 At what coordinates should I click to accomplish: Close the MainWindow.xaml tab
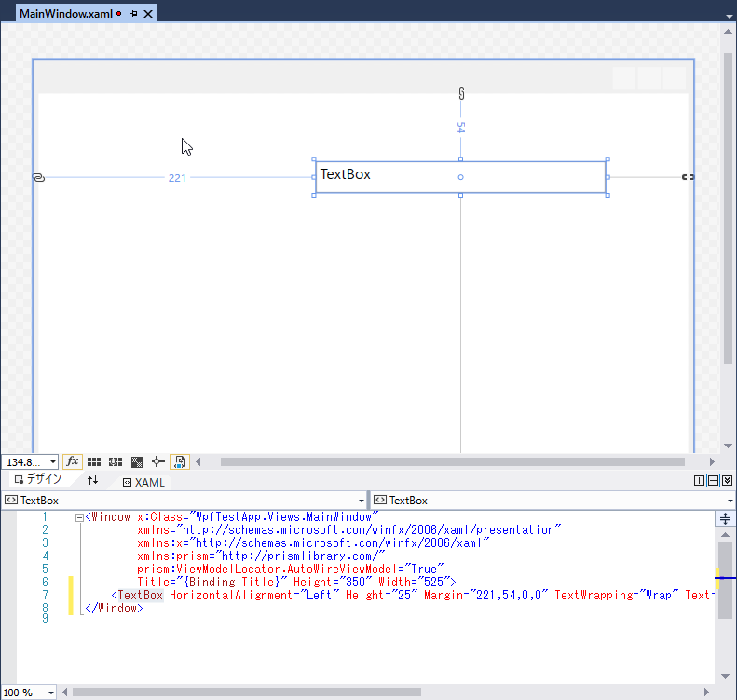coord(148,14)
